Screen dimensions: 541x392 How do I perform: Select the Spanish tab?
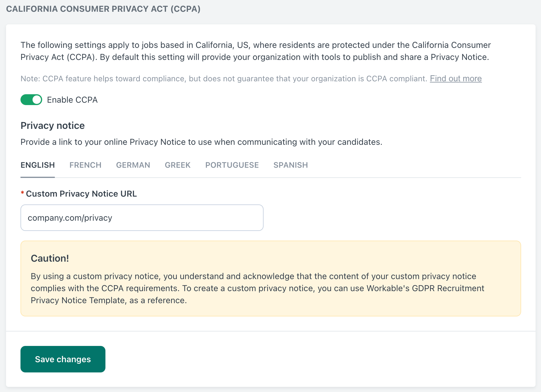(x=291, y=165)
